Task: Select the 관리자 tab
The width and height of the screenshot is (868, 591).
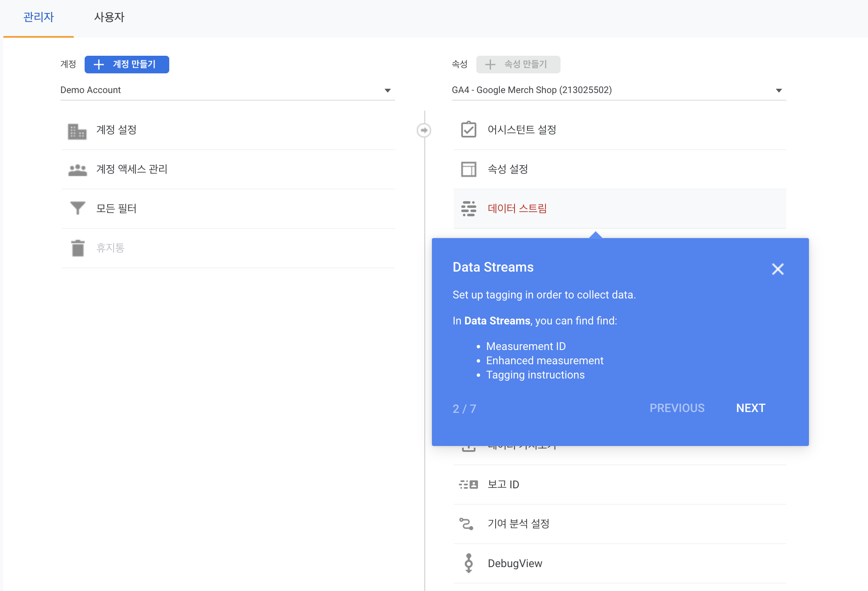Action: (x=39, y=17)
